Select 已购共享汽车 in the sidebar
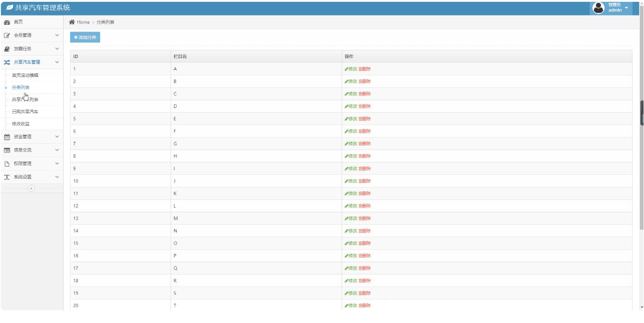The image size is (644, 323). click(x=25, y=112)
